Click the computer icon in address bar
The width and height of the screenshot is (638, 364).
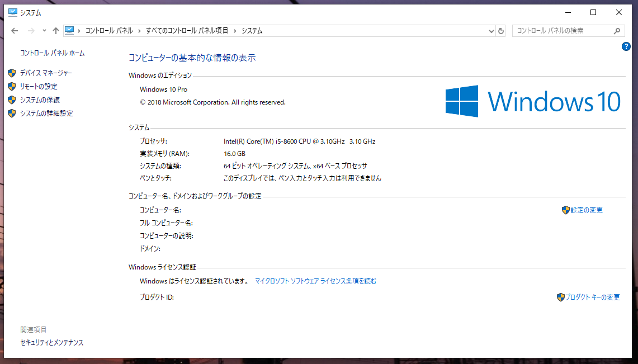[69, 31]
